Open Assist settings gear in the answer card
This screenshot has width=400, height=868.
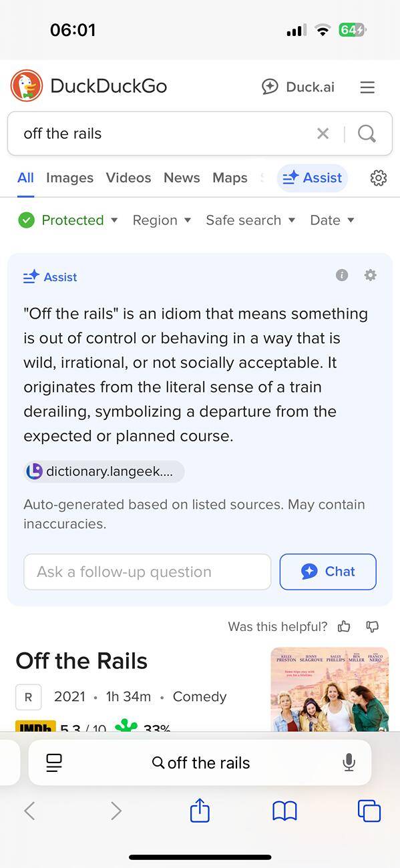click(x=371, y=275)
